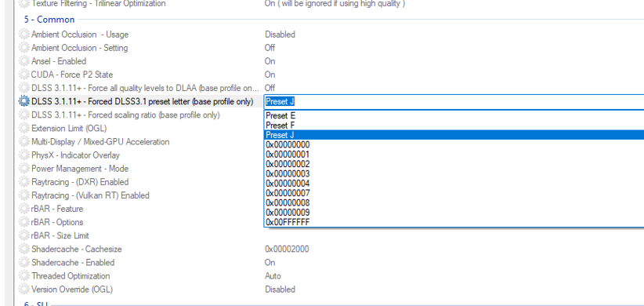Click On value for Ansel - Enabled
Screen dimensions: 644x306
pos(270,61)
